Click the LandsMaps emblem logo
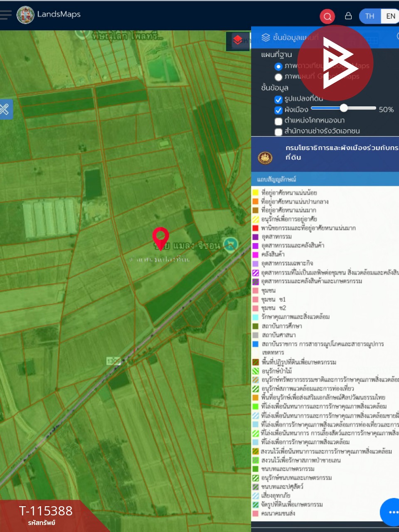This screenshot has width=399, height=532. 25,15
